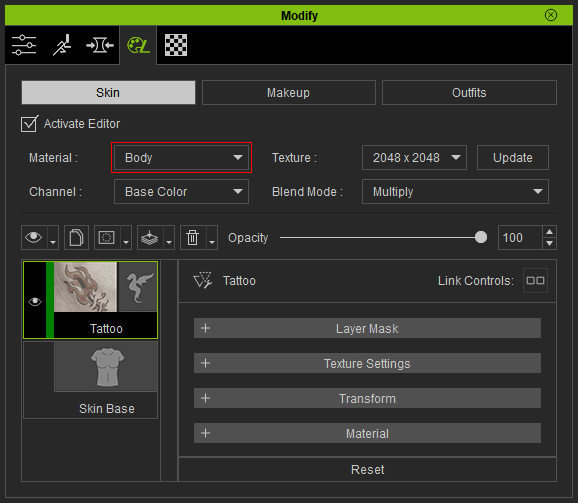Click the Reset button

(x=368, y=469)
